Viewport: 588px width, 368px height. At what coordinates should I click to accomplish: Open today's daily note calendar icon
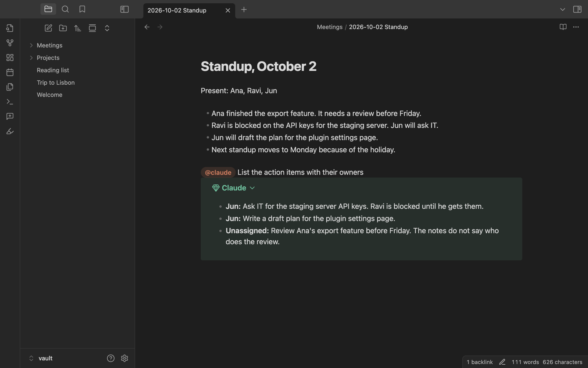[x=10, y=72]
